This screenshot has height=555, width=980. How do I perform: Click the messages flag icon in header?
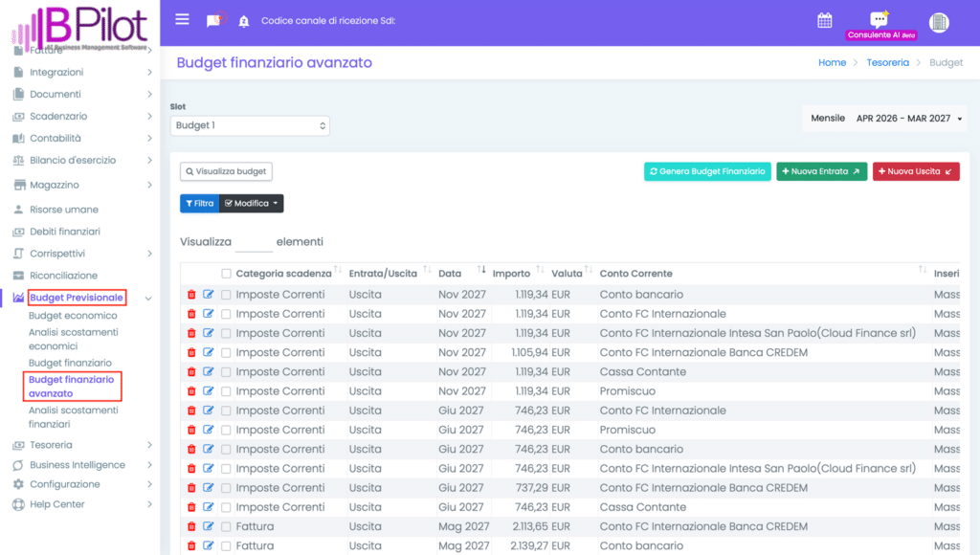coord(214,21)
